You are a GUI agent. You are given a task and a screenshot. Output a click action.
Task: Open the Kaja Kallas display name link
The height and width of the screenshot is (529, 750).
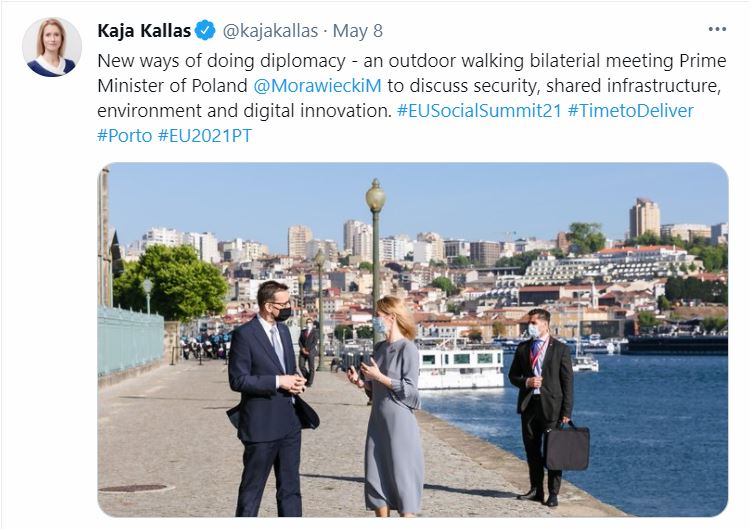[144, 31]
